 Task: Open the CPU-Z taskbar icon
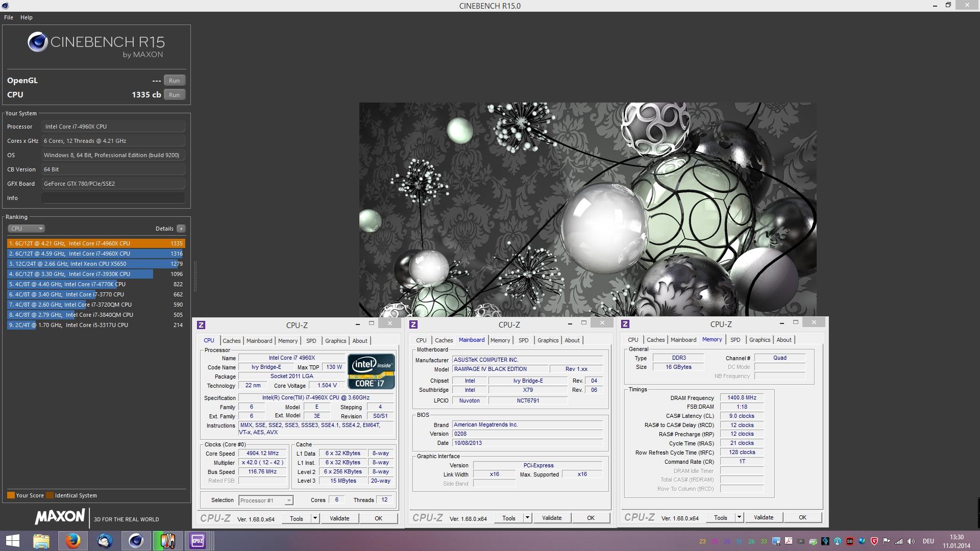(198, 541)
